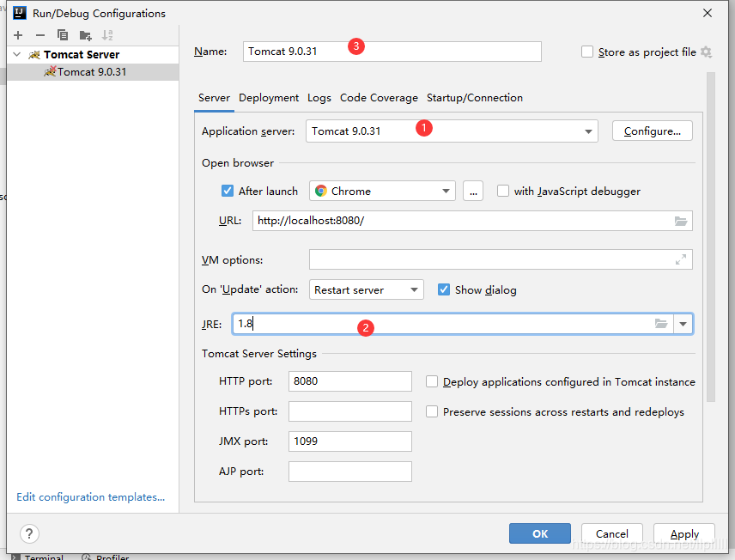Click the JMX port field
735x560 pixels.
tap(350, 441)
